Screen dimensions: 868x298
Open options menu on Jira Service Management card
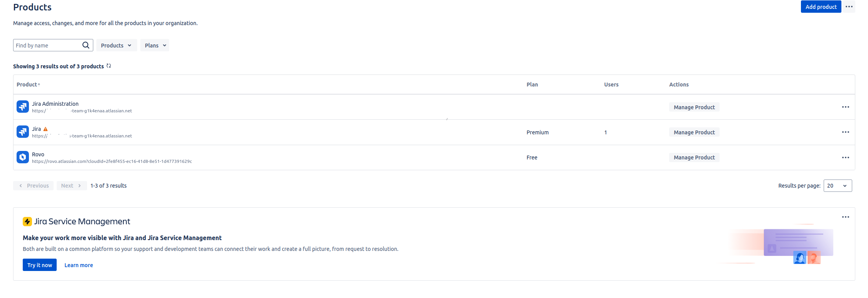(x=846, y=217)
